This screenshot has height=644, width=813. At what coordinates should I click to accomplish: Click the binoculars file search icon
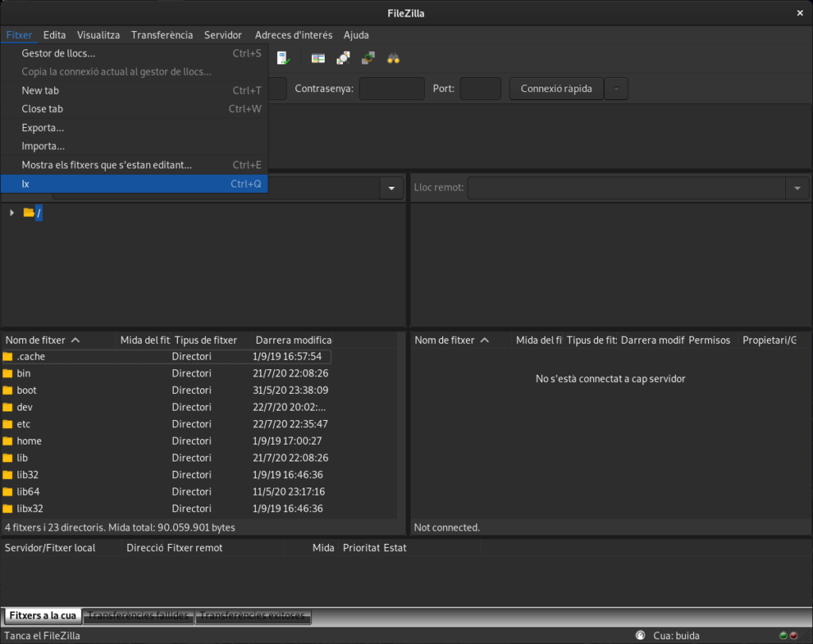(392, 58)
